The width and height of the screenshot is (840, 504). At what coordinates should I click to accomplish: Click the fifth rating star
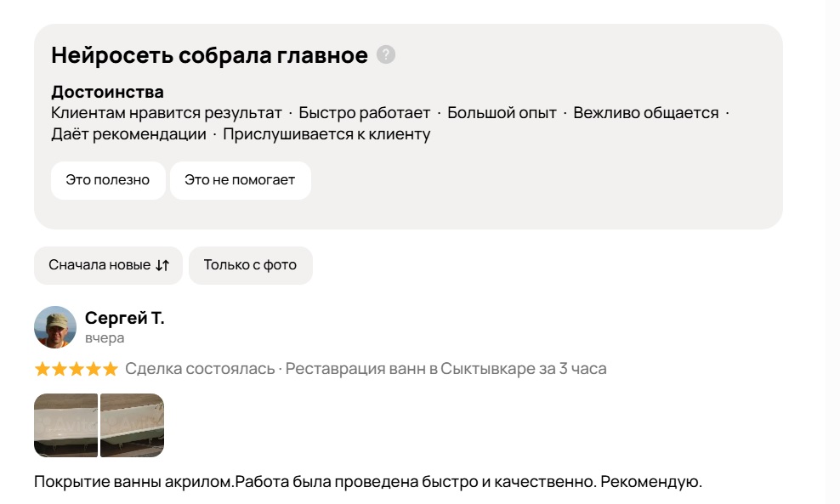click(110, 369)
